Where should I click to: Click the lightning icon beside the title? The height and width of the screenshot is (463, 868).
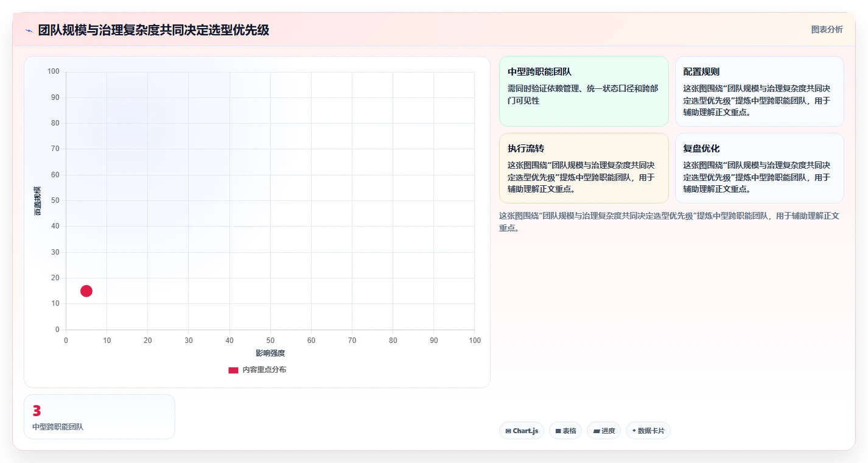29,30
